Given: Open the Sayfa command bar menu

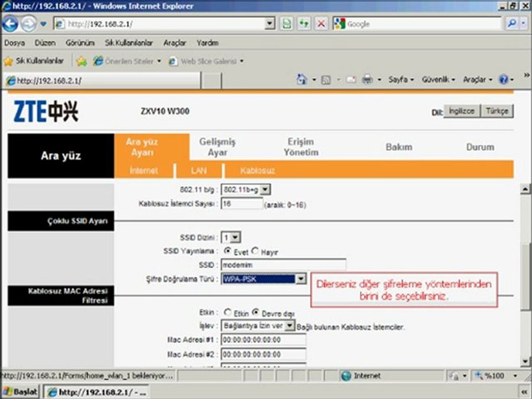Looking at the screenshot, I should [401, 80].
